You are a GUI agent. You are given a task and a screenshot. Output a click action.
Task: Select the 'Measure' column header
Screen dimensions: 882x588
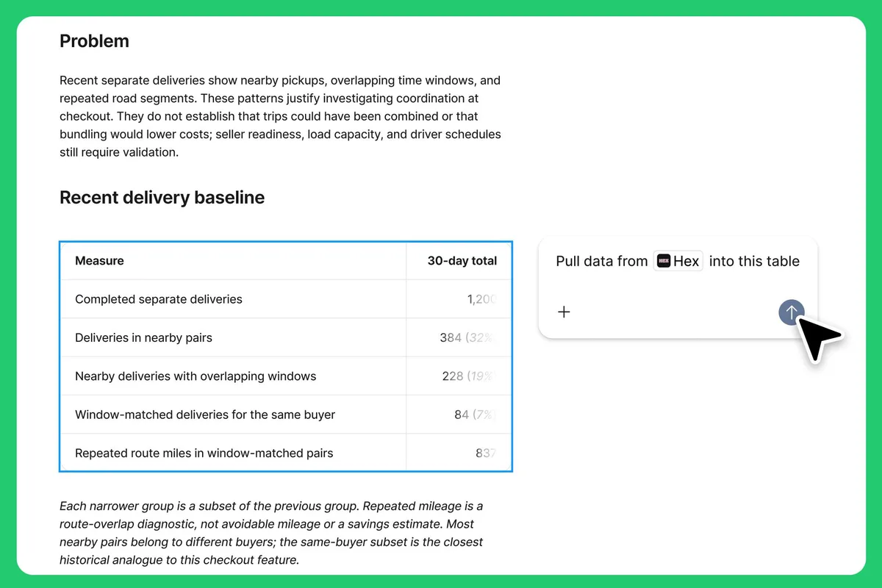[233, 260]
